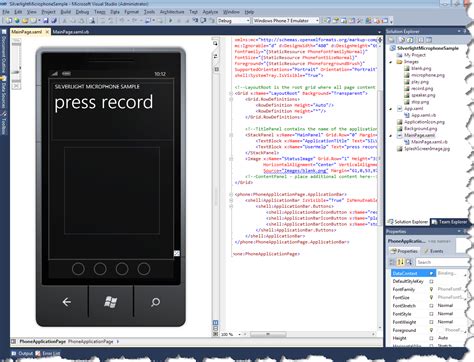This screenshot has width=474, height=362.
Task: Select Background.png in Solution Explorer
Action: pos(420,129)
